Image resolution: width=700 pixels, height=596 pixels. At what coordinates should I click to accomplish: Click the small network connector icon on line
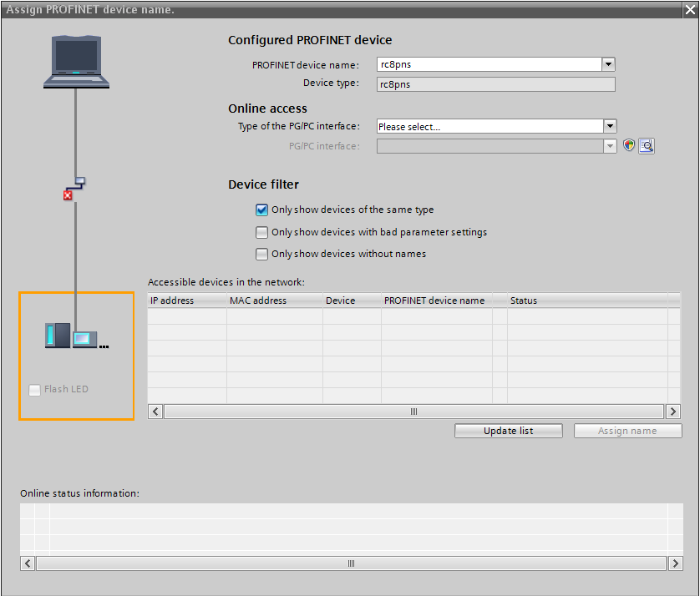pyautogui.click(x=79, y=182)
